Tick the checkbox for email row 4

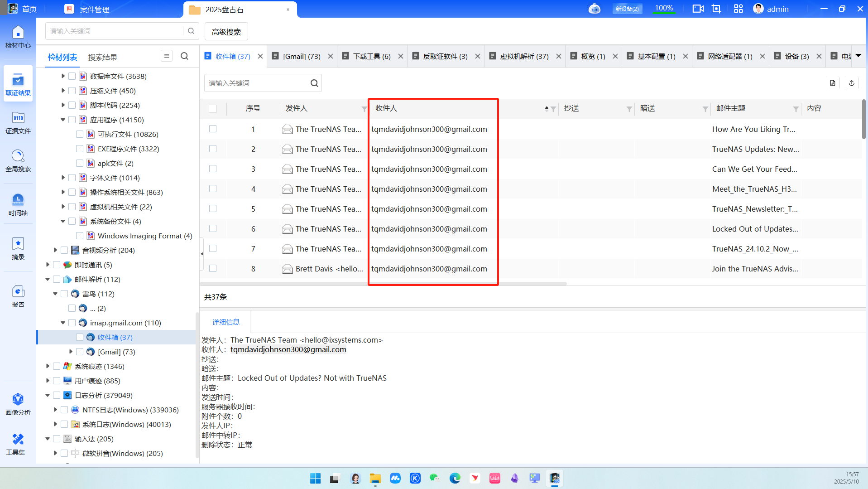[213, 189]
